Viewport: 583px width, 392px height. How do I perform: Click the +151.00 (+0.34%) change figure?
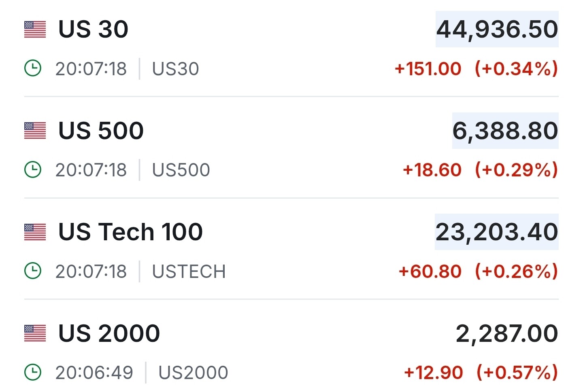[476, 68]
